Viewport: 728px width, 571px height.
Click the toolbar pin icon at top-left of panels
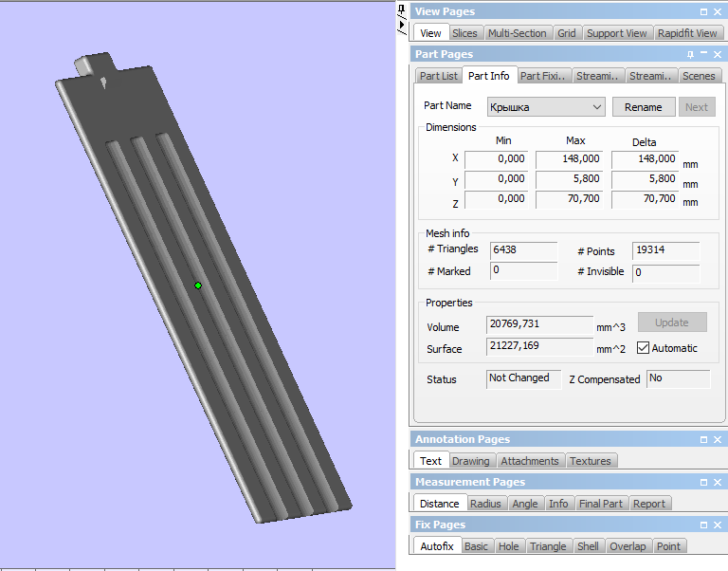tap(401, 9)
